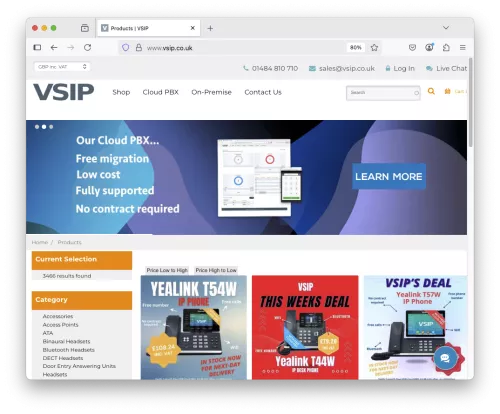Viewport: 500px width, 414px height.
Task: Click the Live Chat speech icon
Action: click(429, 68)
